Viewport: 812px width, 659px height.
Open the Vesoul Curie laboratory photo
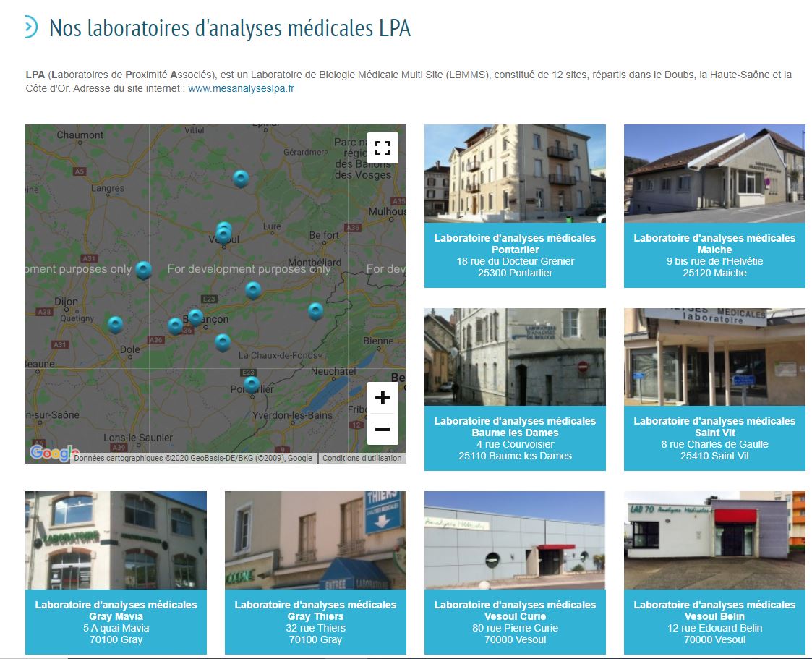[515, 540]
